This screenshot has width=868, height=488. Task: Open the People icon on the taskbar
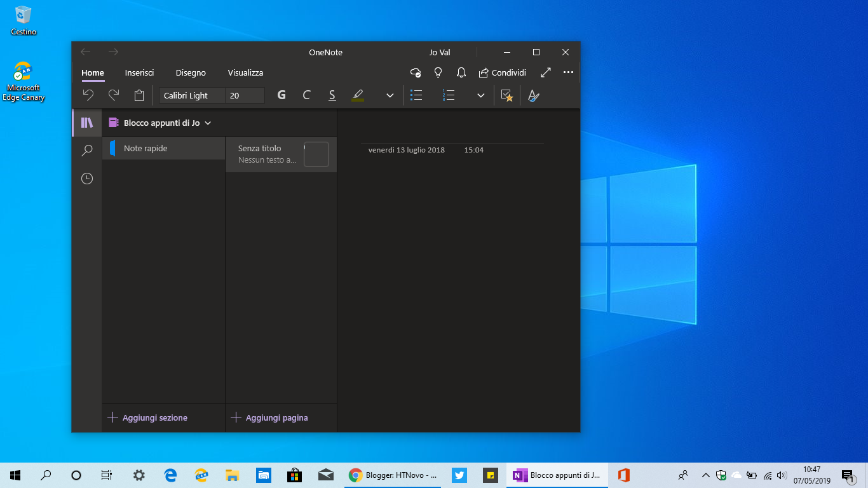coord(683,475)
